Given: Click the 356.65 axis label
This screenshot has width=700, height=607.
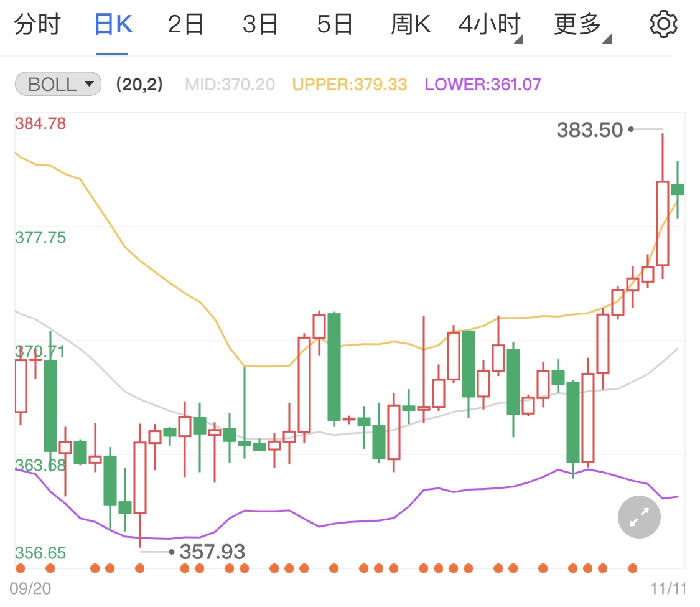Looking at the screenshot, I should pyautogui.click(x=40, y=553).
